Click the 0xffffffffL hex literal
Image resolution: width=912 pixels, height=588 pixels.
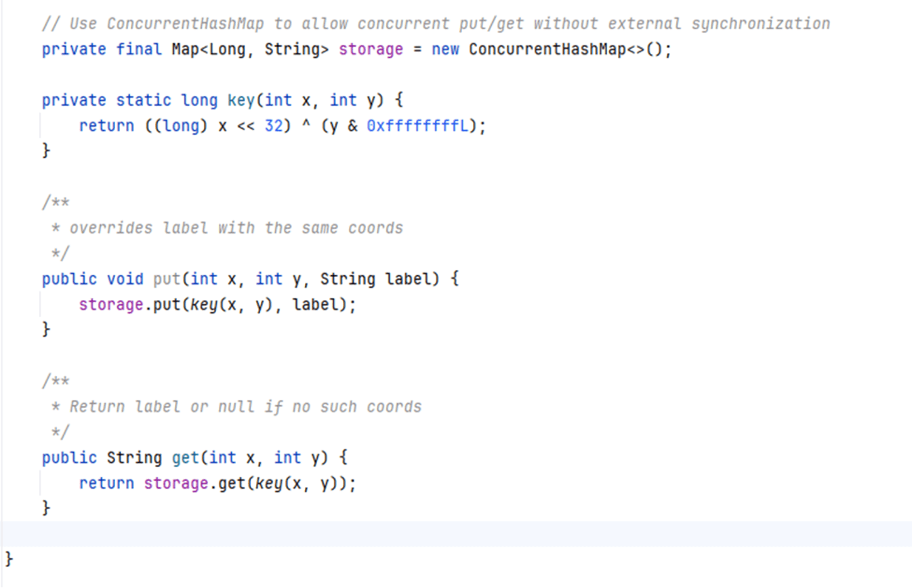[418, 126]
